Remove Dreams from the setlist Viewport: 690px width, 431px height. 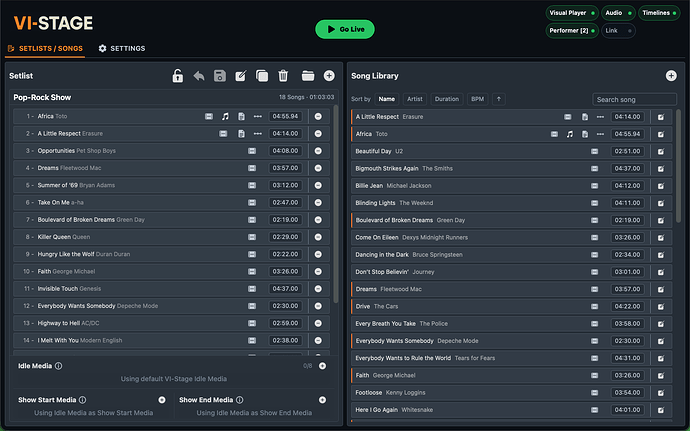pos(318,168)
